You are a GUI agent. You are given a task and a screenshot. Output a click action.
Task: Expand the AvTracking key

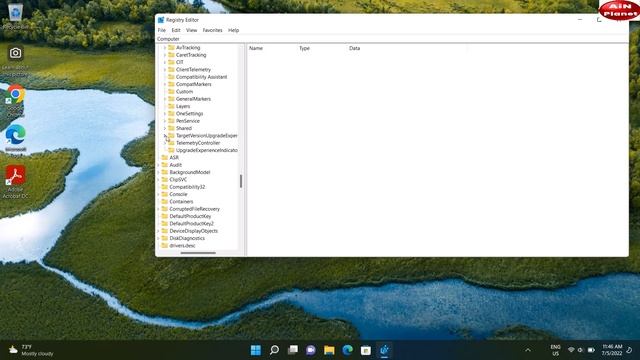(165, 47)
